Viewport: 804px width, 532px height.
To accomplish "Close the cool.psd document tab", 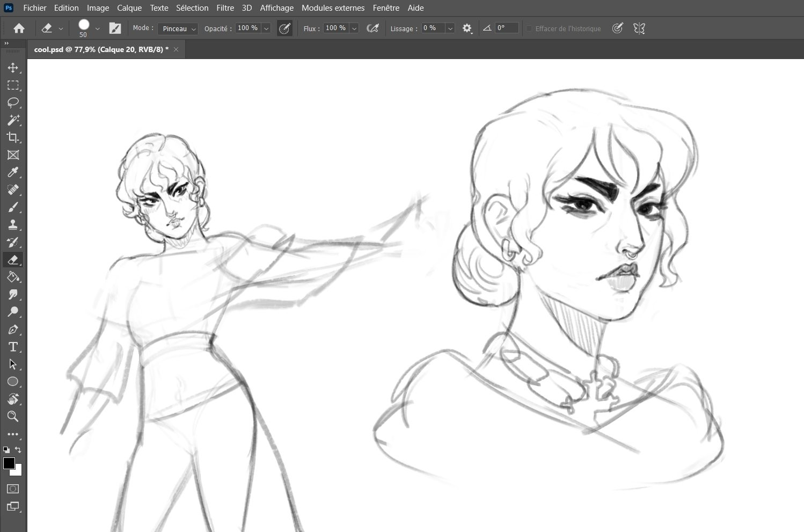I will coord(176,49).
